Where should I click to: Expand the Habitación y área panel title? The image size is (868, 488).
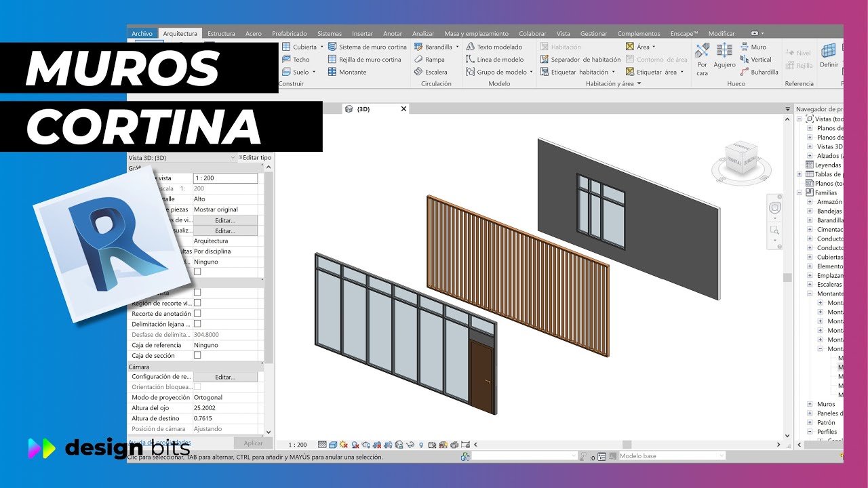(613, 84)
